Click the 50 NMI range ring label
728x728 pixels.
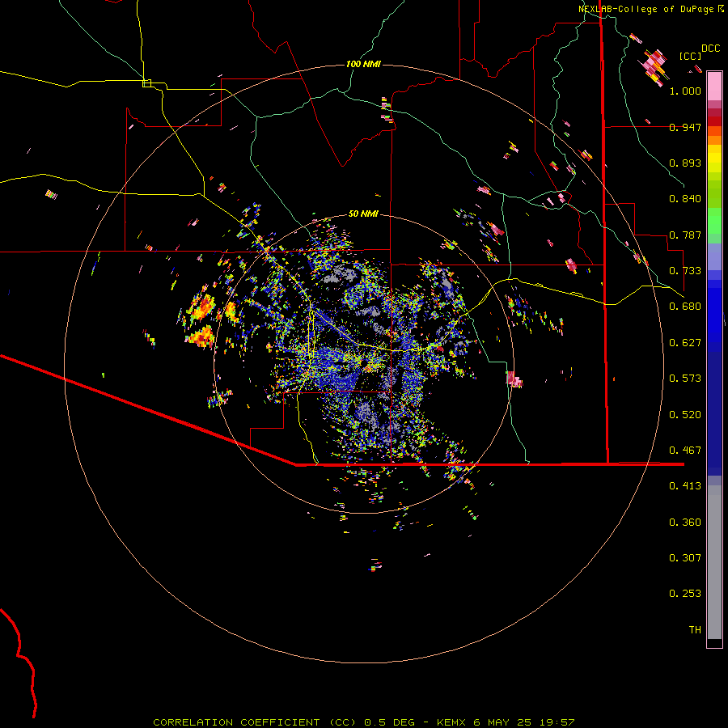pos(363,214)
